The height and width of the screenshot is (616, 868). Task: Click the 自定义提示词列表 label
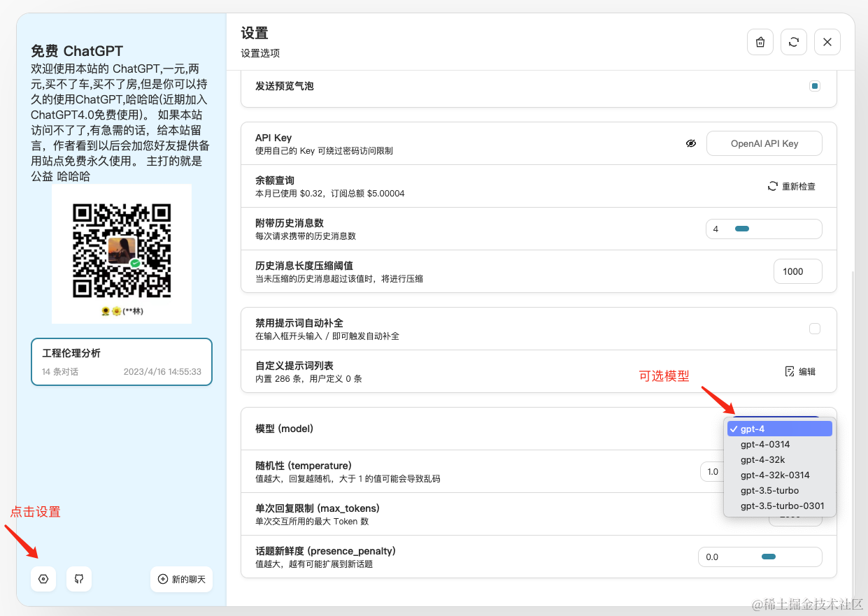pyautogui.click(x=294, y=366)
